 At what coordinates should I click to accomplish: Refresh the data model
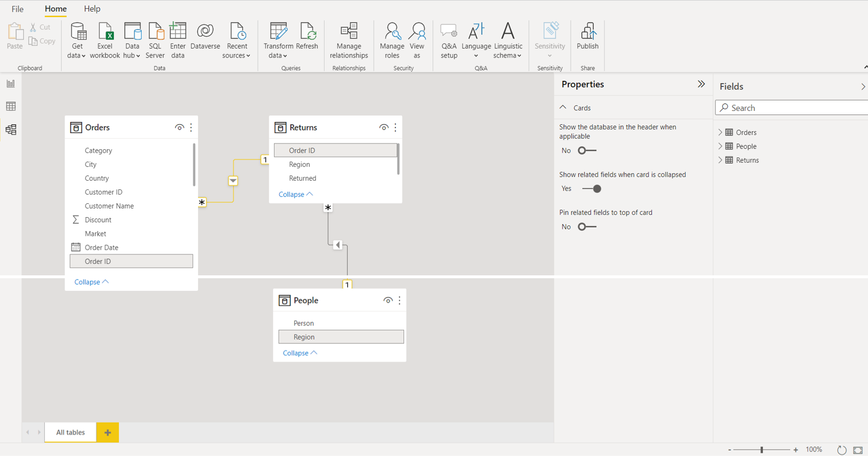(307, 36)
